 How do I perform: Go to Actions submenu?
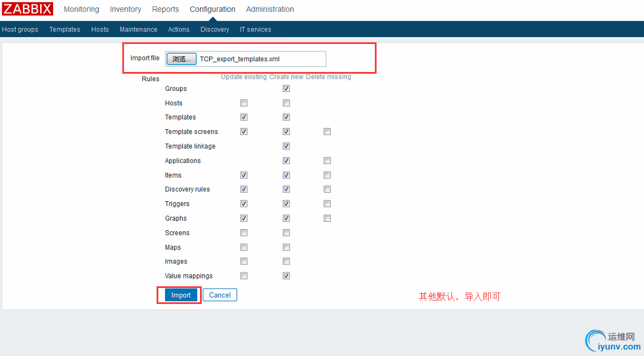[x=179, y=30]
